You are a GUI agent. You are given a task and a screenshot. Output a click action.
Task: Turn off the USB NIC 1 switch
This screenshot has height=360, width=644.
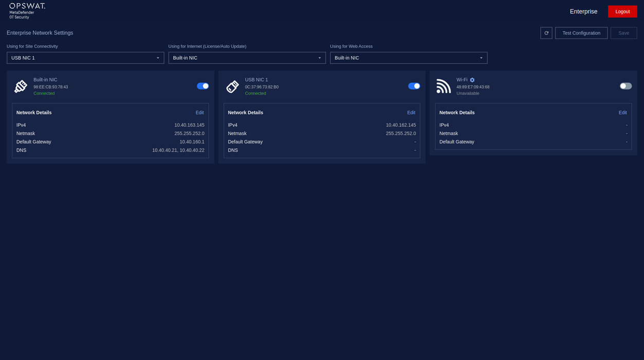click(x=414, y=86)
